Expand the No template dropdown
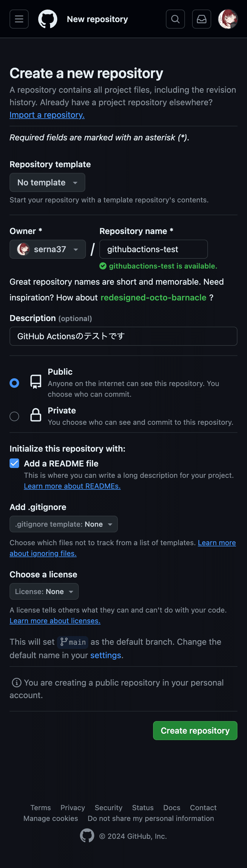This screenshot has height=868, width=247. click(47, 182)
